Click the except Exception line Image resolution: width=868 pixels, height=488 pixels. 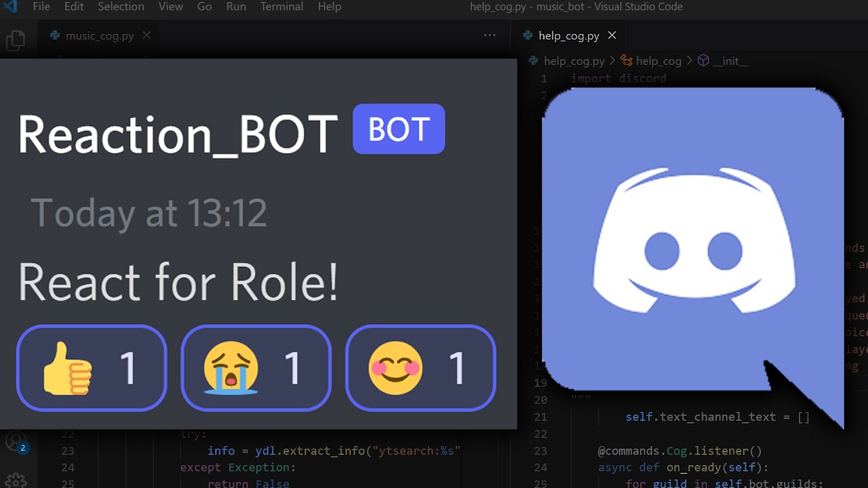pyautogui.click(x=237, y=468)
